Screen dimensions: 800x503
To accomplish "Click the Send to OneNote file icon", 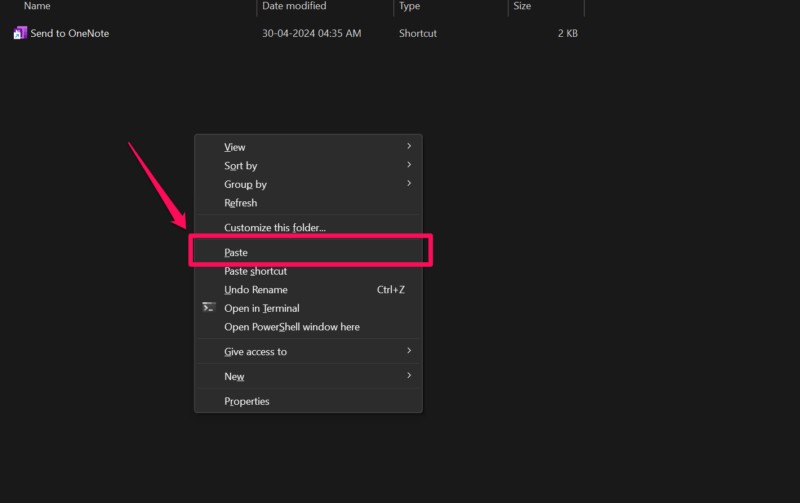I will pyautogui.click(x=20, y=33).
